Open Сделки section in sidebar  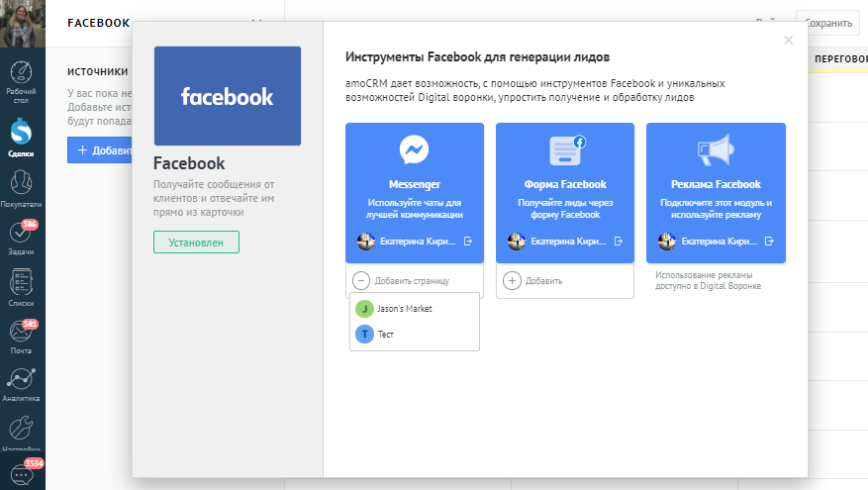(x=21, y=138)
